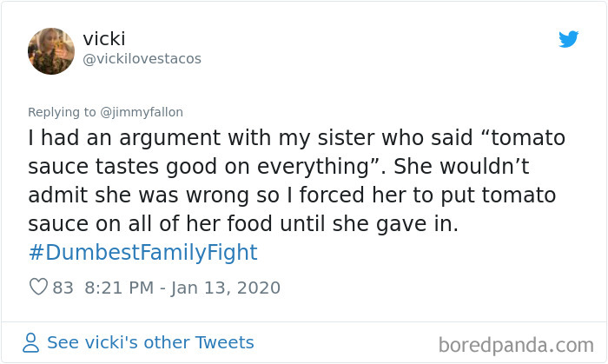
Task: Click the Jan 13, 2020 date
Action: pos(226,288)
